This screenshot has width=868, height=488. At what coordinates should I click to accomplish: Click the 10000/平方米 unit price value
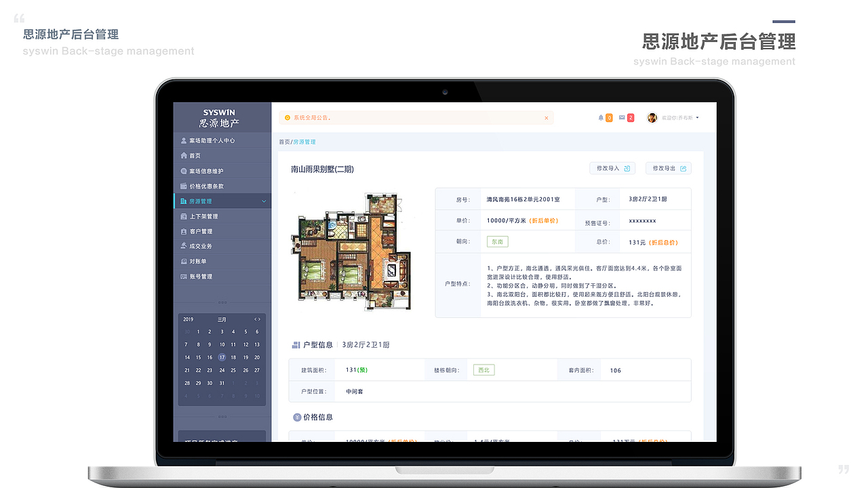(506, 221)
